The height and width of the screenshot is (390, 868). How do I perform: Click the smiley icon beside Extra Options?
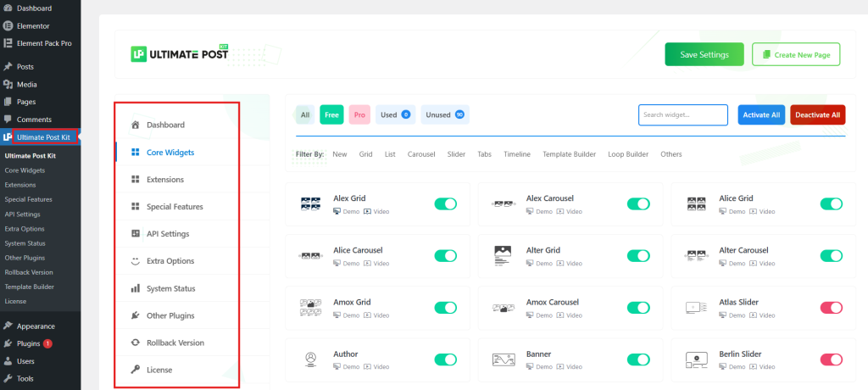[135, 261]
